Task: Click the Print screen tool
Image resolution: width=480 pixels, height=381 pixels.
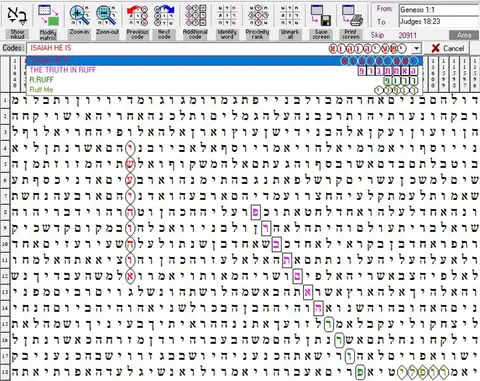Action: tap(351, 21)
